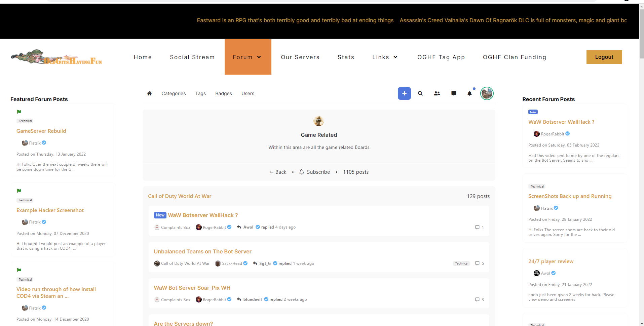Go back using the Back link
The image size is (644, 326).
tap(278, 172)
